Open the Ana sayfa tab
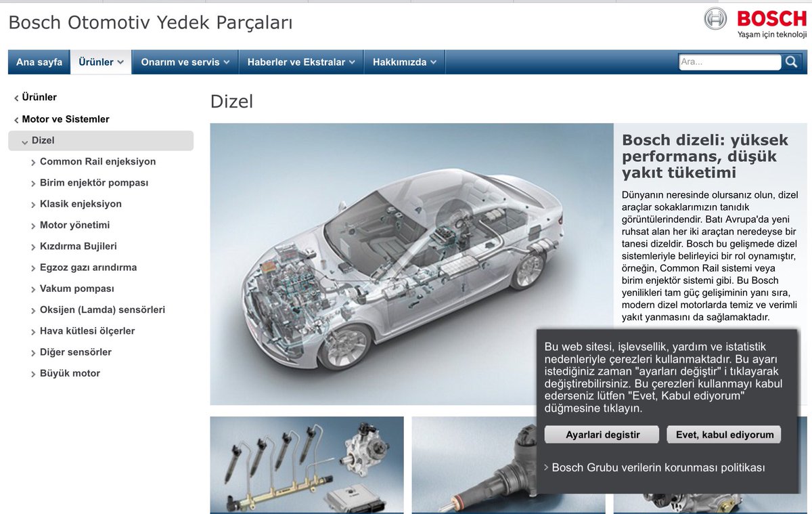 coord(39,62)
